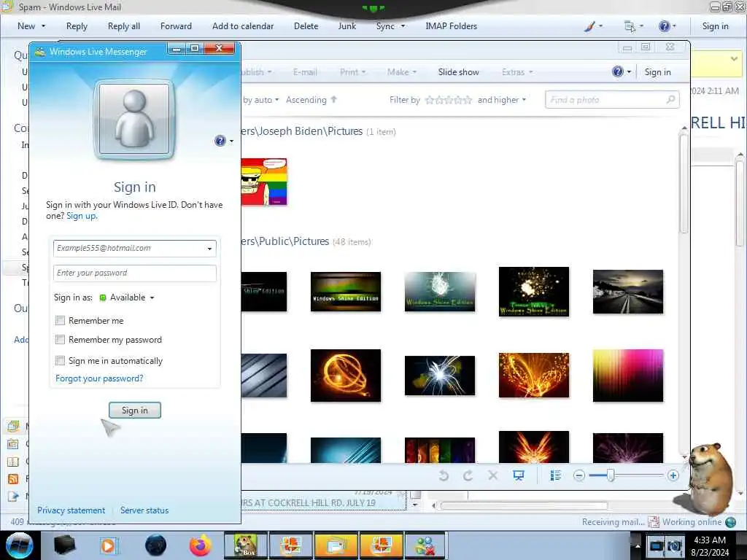This screenshot has width=747, height=560.
Task: Open the Print dropdown
Action: pos(352,72)
